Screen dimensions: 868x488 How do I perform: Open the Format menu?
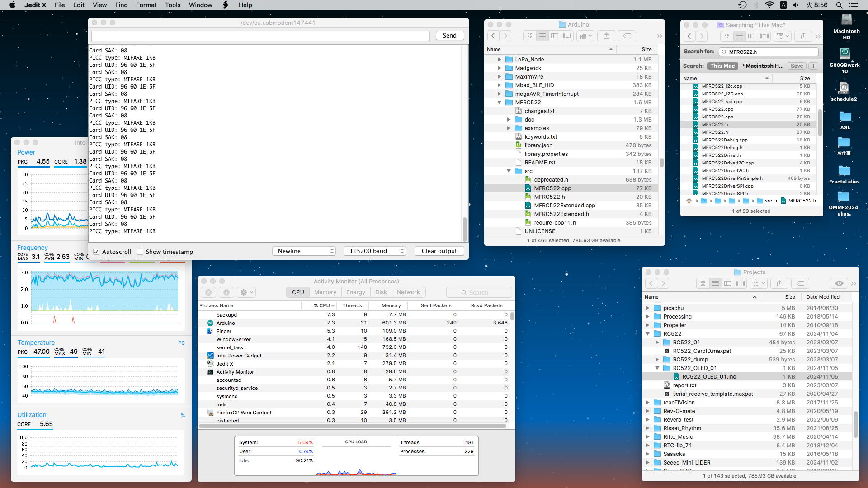coord(146,5)
